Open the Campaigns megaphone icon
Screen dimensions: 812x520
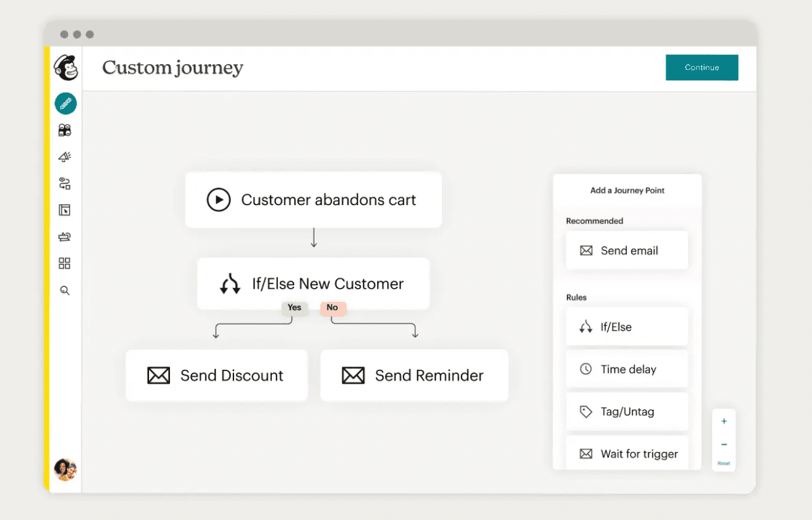65,157
